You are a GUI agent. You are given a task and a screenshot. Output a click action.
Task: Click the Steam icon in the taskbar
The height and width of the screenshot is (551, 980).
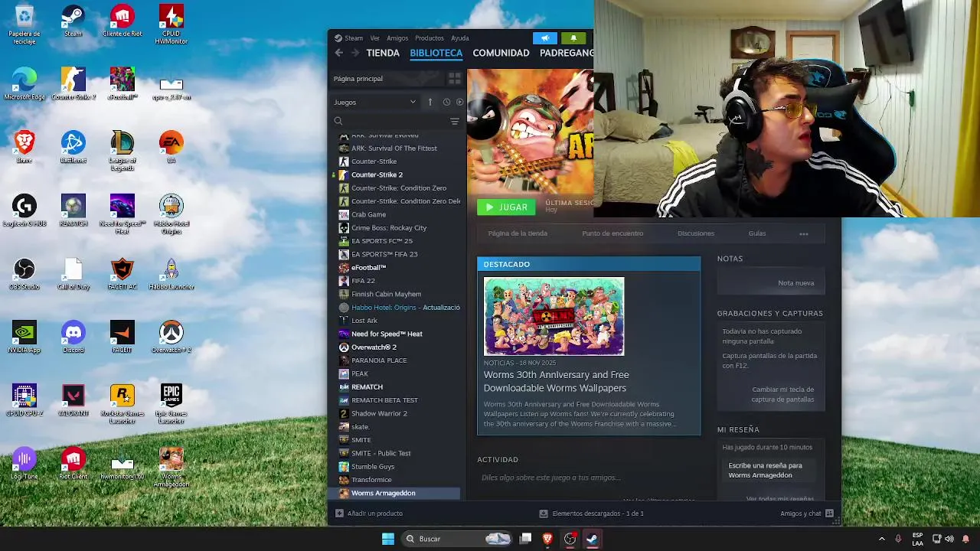(x=592, y=539)
